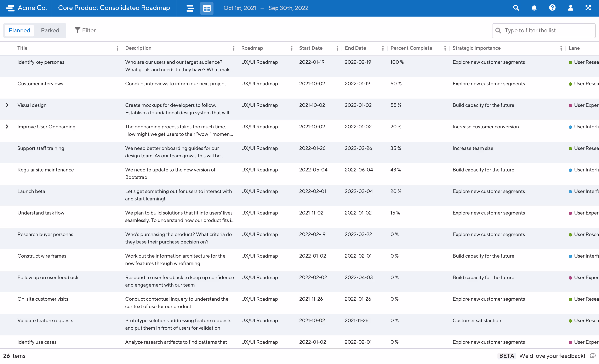
Task: Open the user account profile icon
Action: (x=570, y=8)
